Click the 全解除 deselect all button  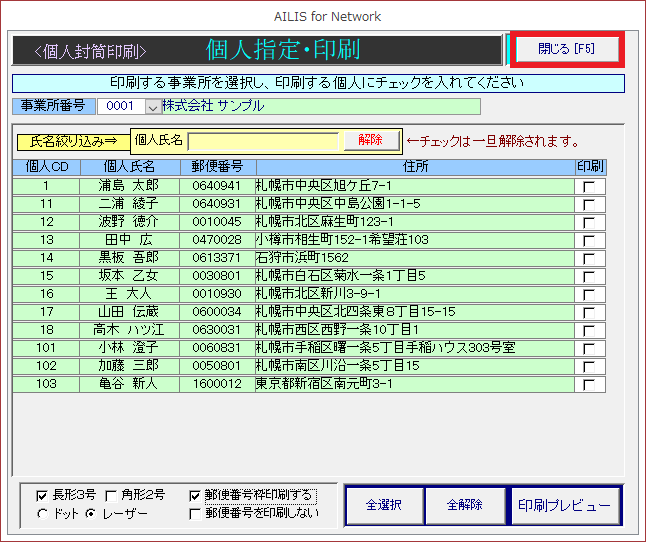[x=464, y=506]
